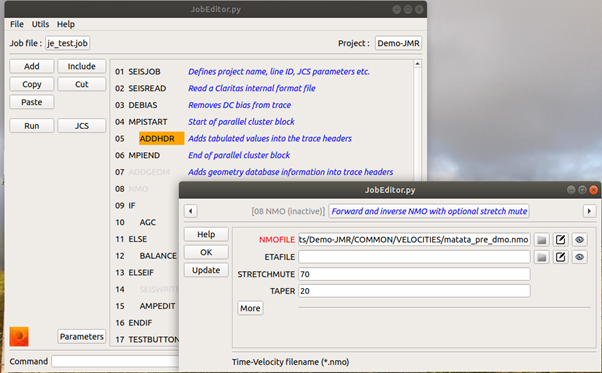Click the red NMOFILE label
This screenshot has width=602, height=373.
276,240
